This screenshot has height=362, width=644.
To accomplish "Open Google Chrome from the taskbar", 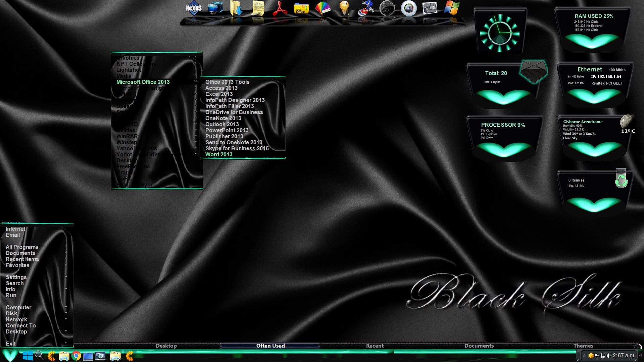I will click(76, 356).
